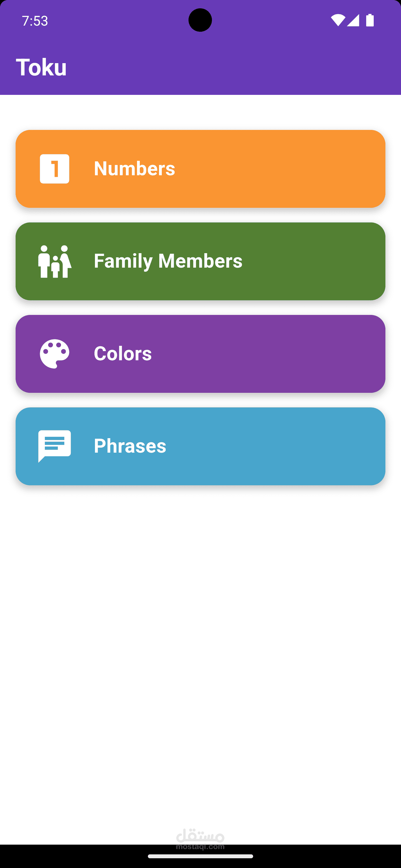This screenshot has height=868, width=401.
Task: Tap empty orange area of Numbers card
Action: pos(280,169)
